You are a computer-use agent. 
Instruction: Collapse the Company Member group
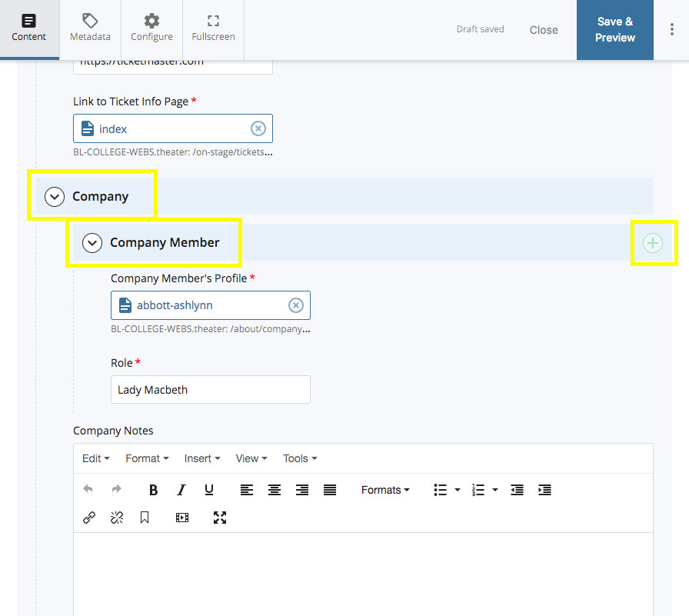pyautogui.click(x=92, y=243)
